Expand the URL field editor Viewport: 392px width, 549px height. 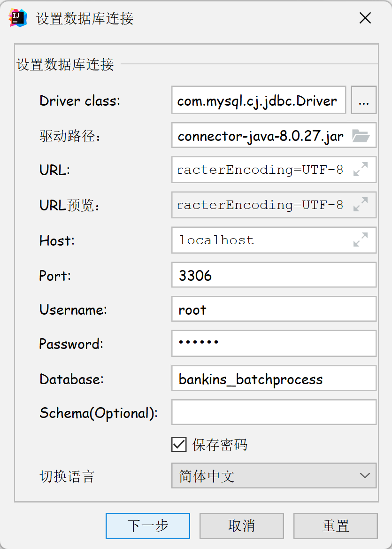coord(361,170)
